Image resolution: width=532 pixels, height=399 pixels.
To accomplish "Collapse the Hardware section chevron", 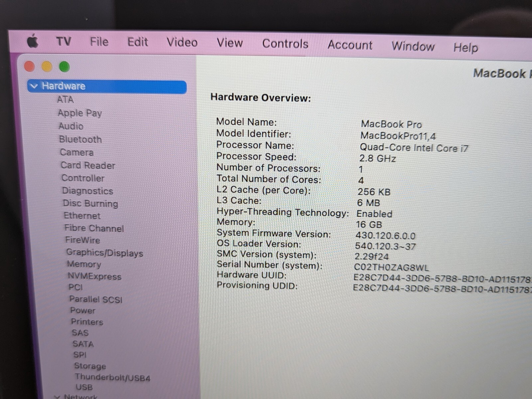I will coord(34,86).
